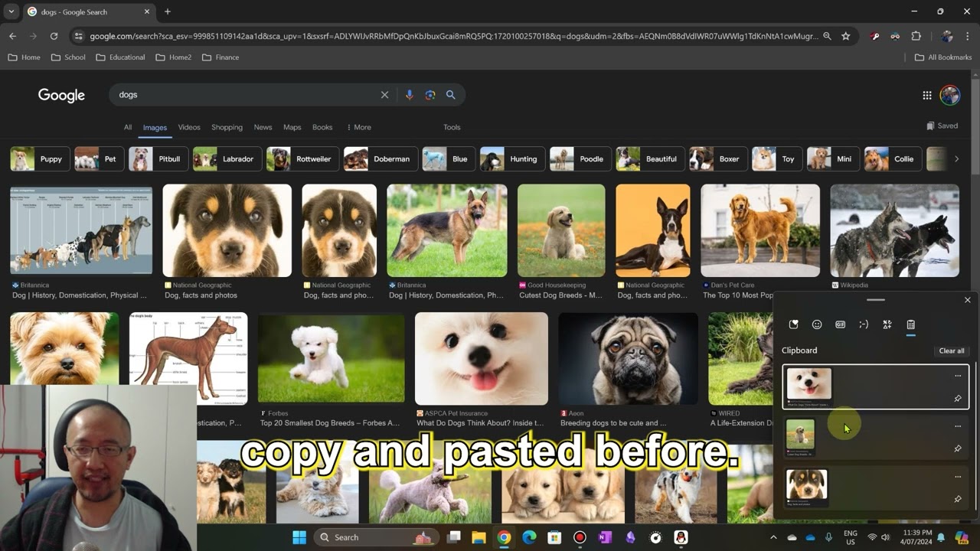
Task: Open the GIF tab in the panel
Action: coord(840,324)
